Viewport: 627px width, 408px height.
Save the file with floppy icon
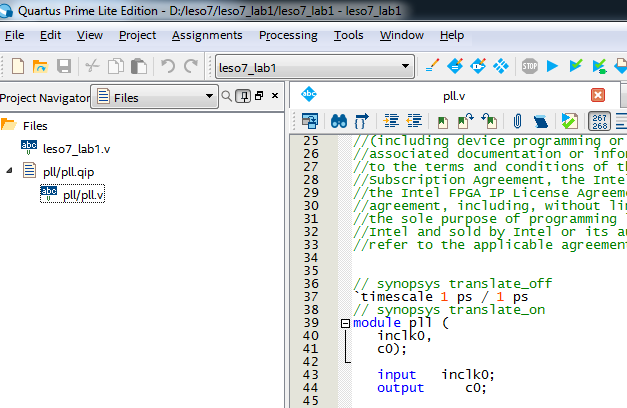[x=64, y=66]
